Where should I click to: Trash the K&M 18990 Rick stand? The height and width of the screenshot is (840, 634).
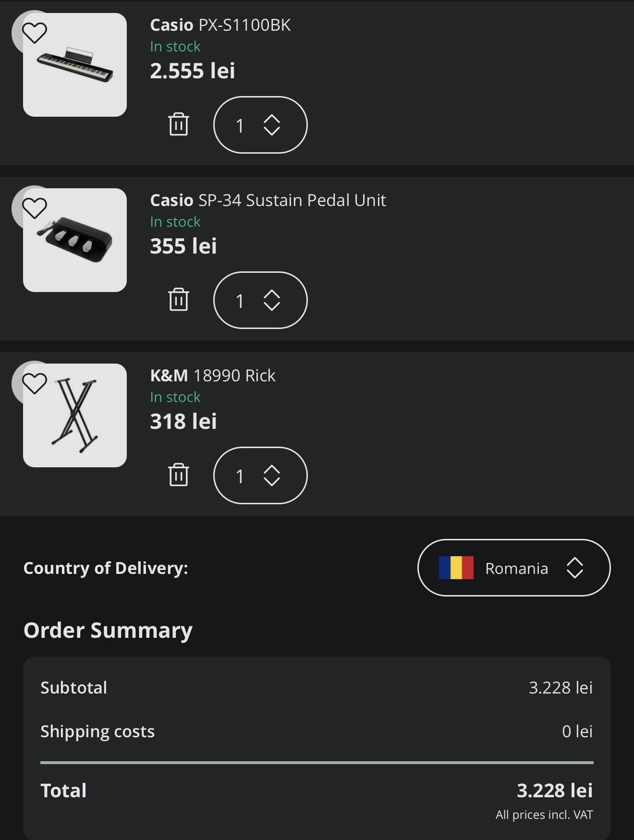[179, 475]
